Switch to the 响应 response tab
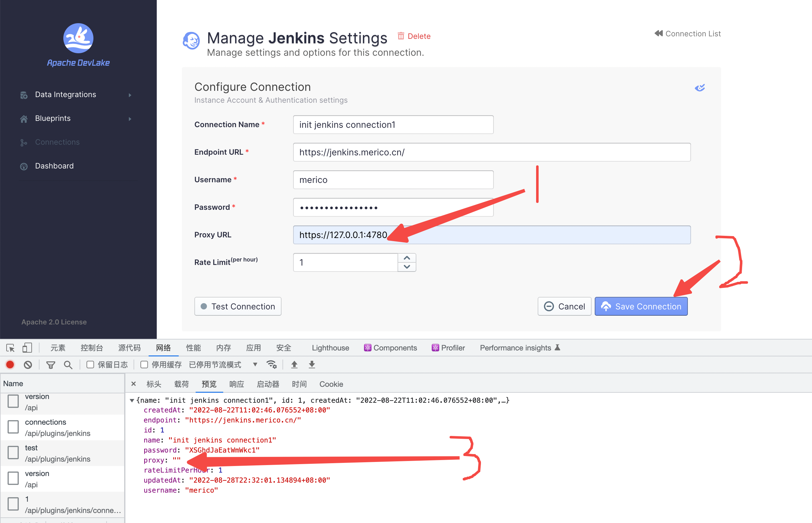Image resolution: width=812 pixels, height=523 pixels. coord(237,384)
